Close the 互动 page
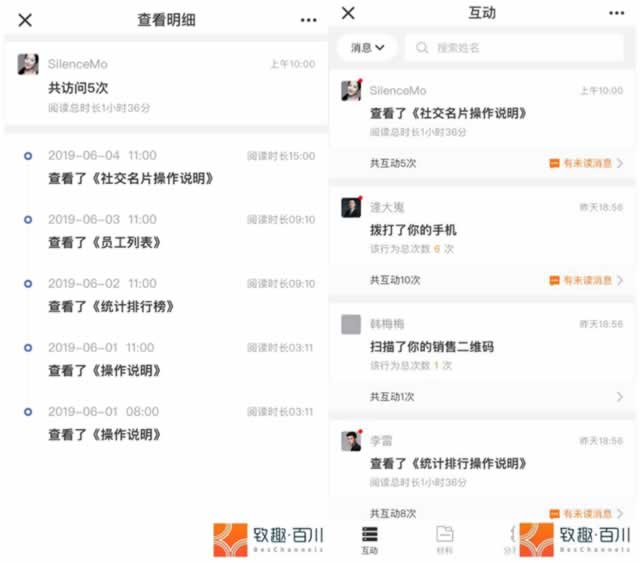This screenshot has height=563, width=640. [x=348, y=13]
